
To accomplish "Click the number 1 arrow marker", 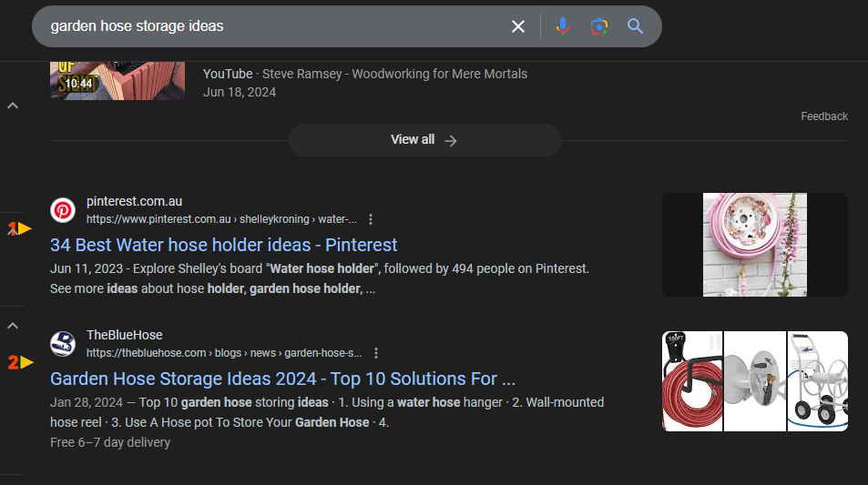I will point(19,228).
